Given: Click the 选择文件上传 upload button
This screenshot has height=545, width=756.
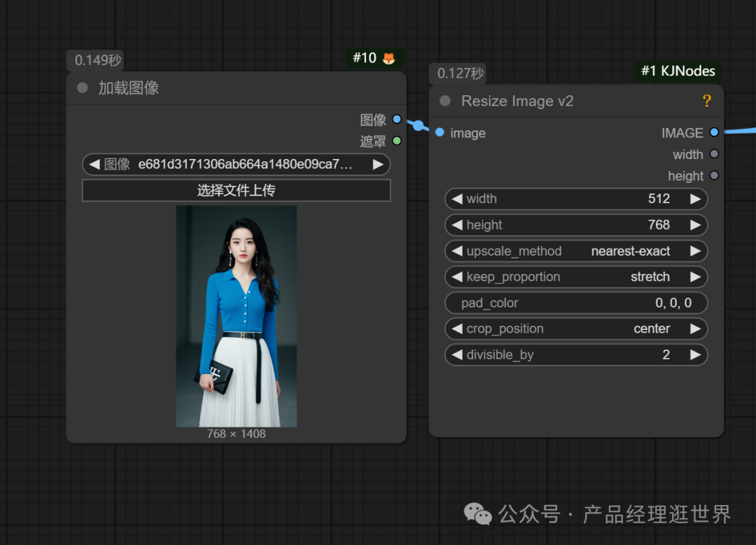Looking at the screenshot, I should [x=237, y=191].
